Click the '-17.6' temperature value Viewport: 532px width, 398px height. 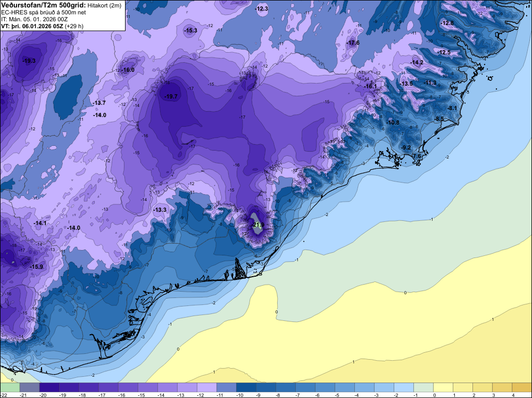[x=353, y=43]
